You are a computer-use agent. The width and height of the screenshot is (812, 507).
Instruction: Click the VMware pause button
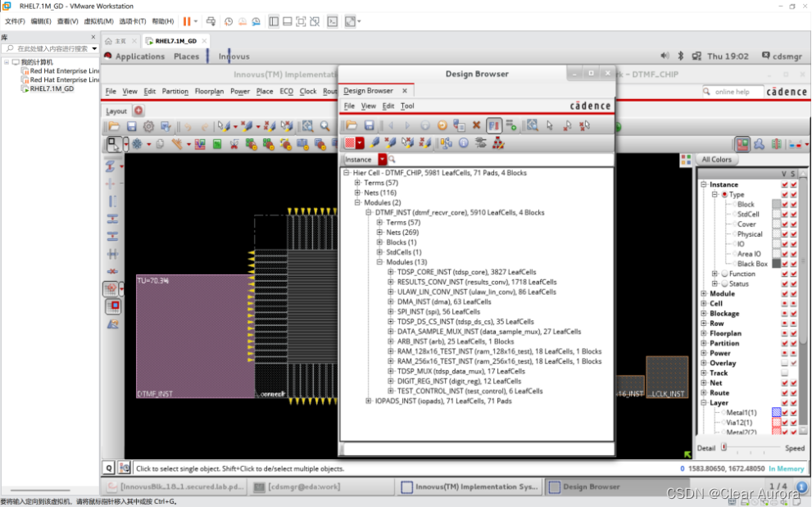(x=187, y=21)
